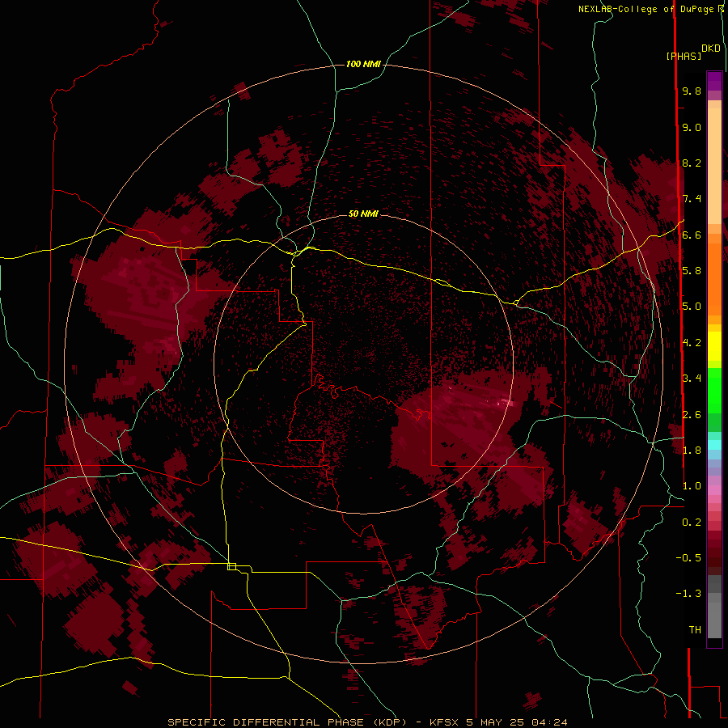Viewport: 728px width, 728px height.
Task: Select the 8.2 scale label
Action: coord(692,163)
